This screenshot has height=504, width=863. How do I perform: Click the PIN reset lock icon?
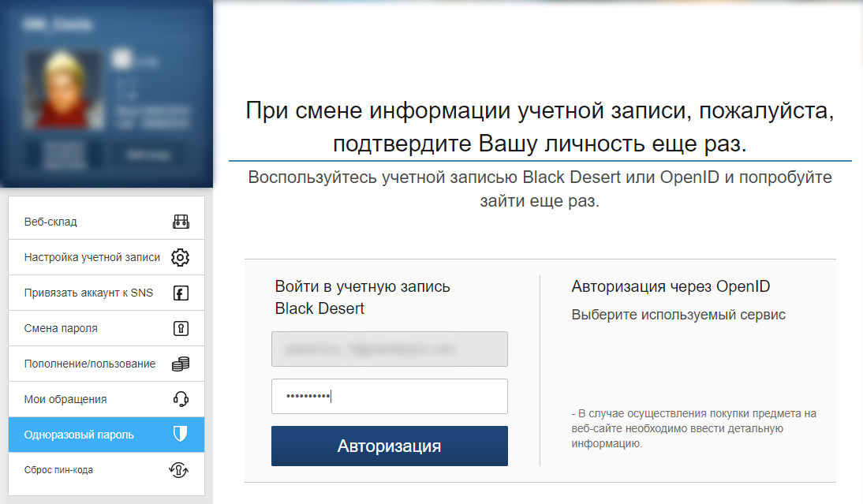(x=179, y=470)
